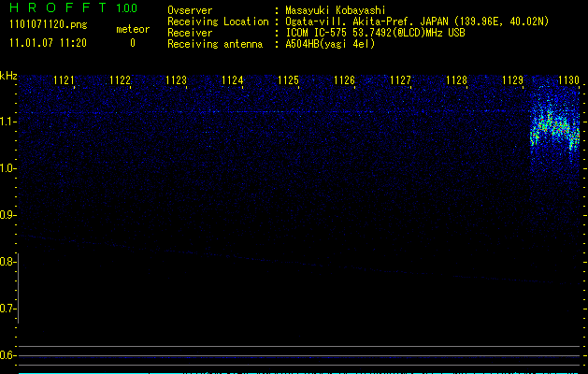
Task: Select the file name 1101071120.png
Action: click(x=48, y=24)
